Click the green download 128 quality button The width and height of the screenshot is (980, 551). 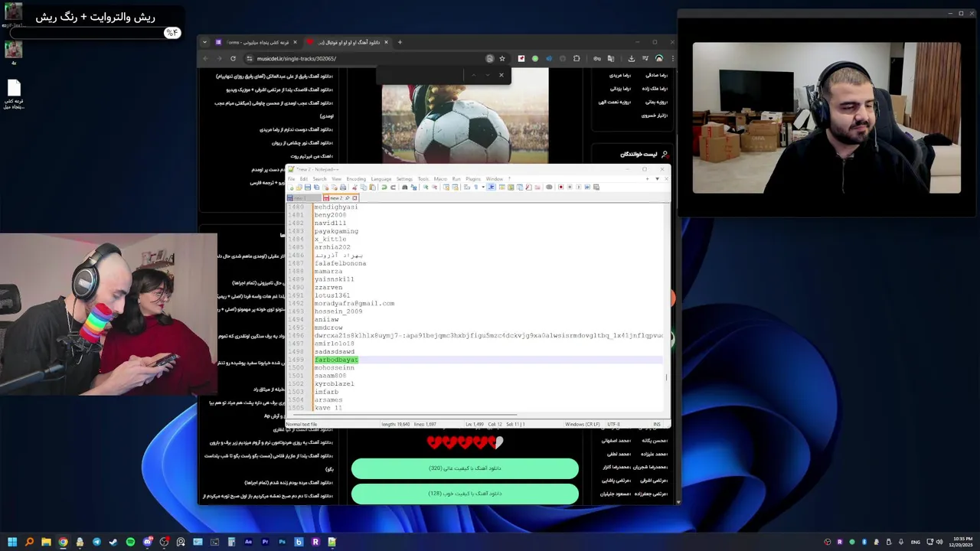pos(465,494)
